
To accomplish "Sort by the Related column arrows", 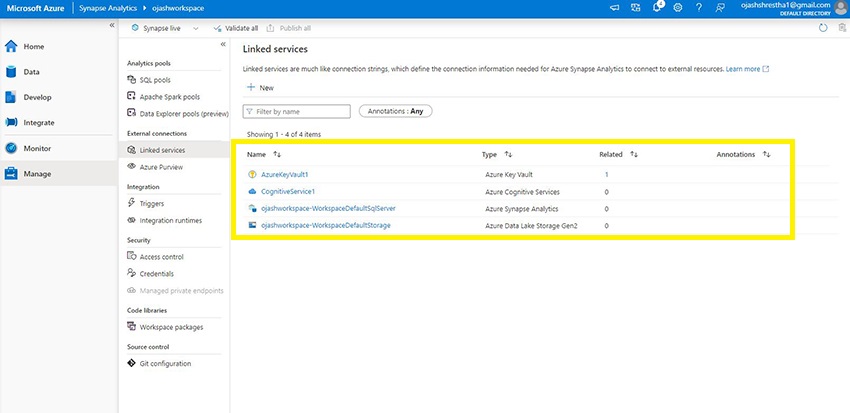I will click(633, 155).
